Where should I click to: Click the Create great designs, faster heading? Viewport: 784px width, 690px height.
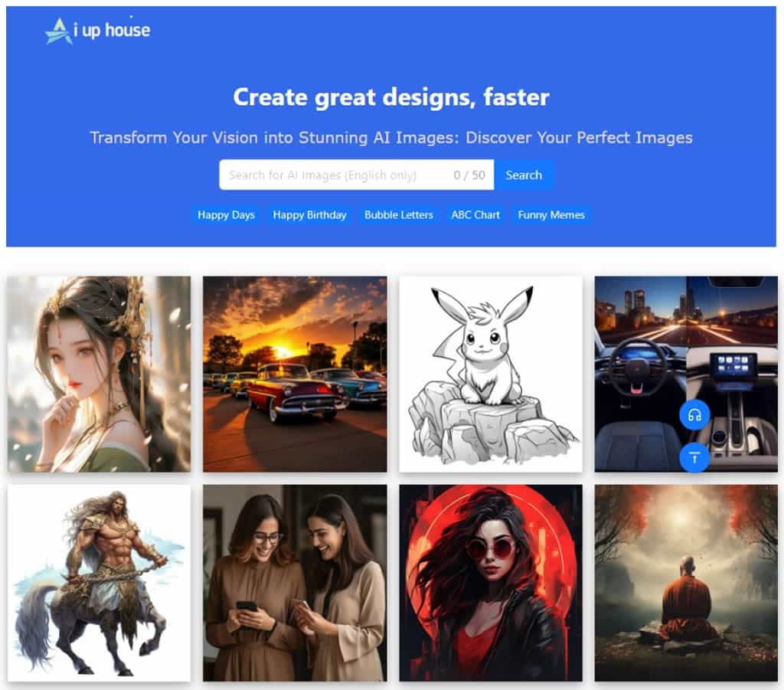391,97
